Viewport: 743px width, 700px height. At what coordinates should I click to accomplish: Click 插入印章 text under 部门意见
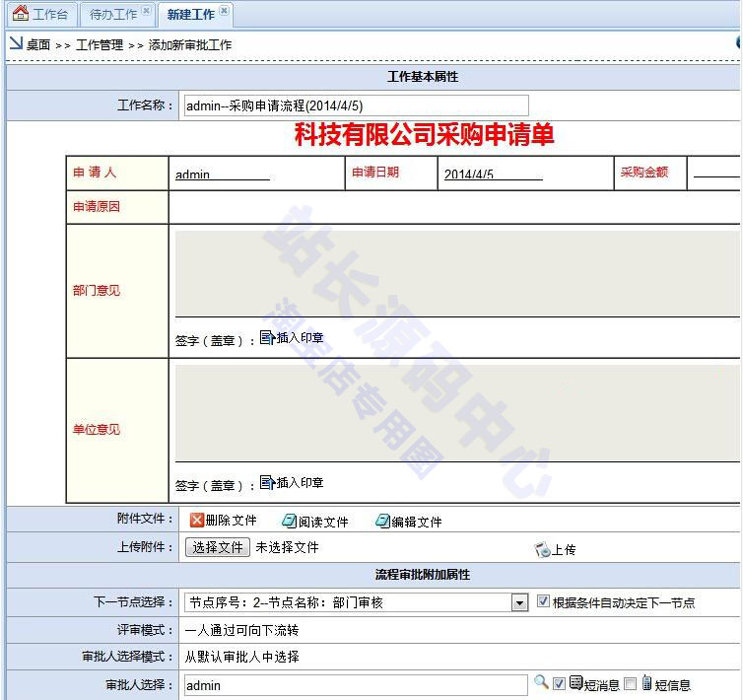tap(300, 337)
